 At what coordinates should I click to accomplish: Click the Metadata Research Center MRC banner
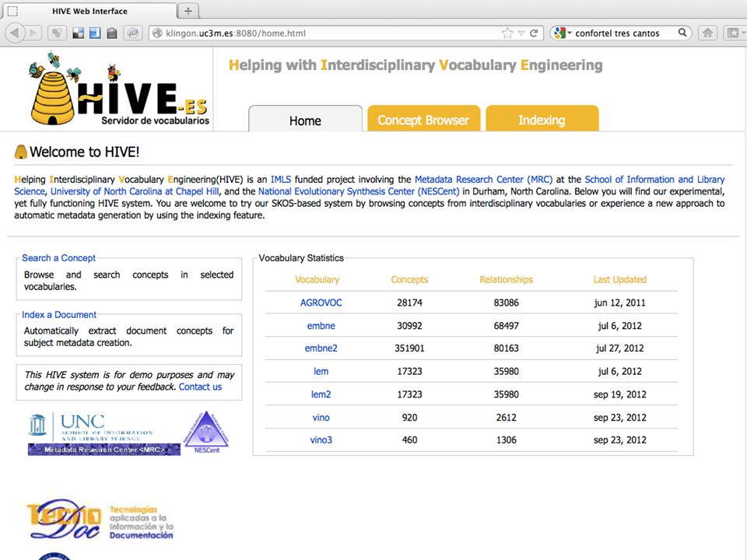(x=103, y=449)
